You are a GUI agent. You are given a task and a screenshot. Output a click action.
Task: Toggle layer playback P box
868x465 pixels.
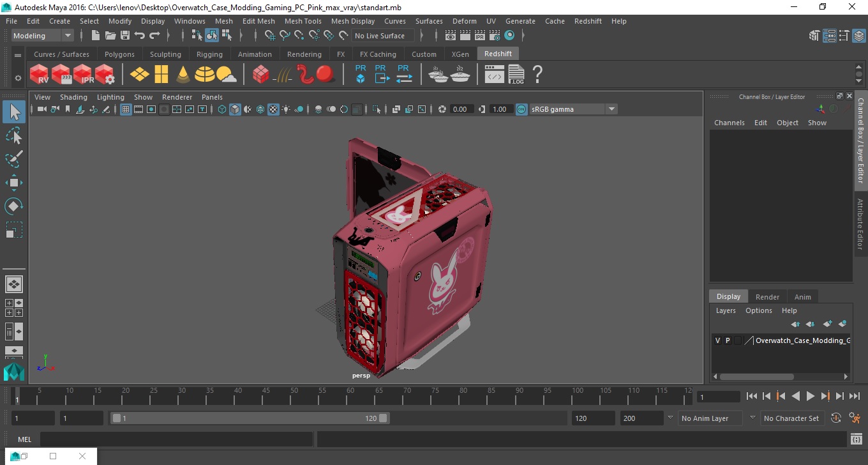[728, 340]
